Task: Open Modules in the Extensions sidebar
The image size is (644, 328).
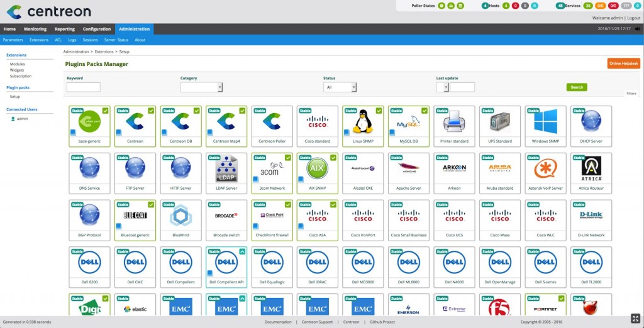Action: tap(17, 64)
